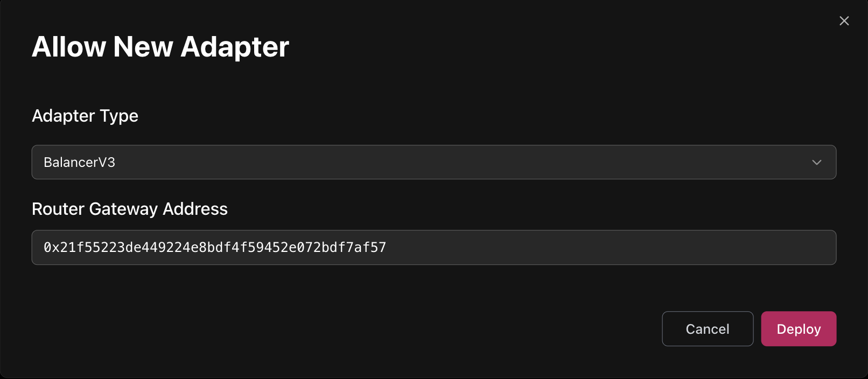Image resolution: width=868 pixels, height=379 pixels.
Task: Open the Adapter Type dropdown
Action: (433, 162)
